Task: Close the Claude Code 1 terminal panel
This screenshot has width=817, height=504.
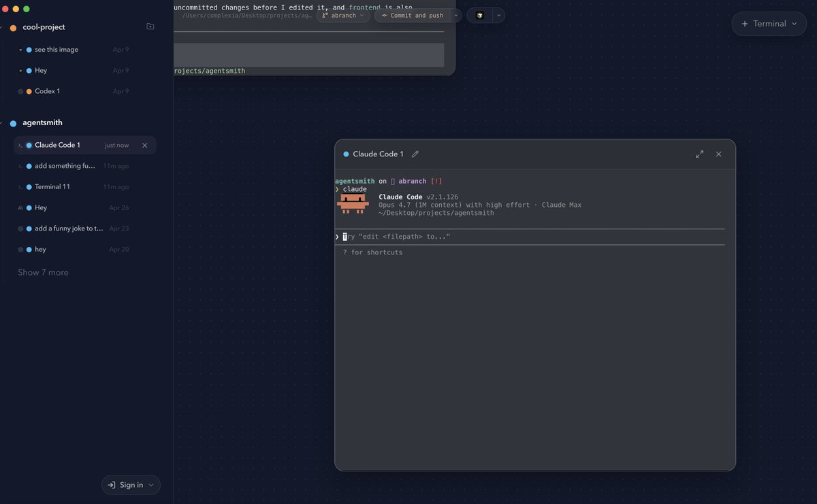Action: (x=718, y=154)
